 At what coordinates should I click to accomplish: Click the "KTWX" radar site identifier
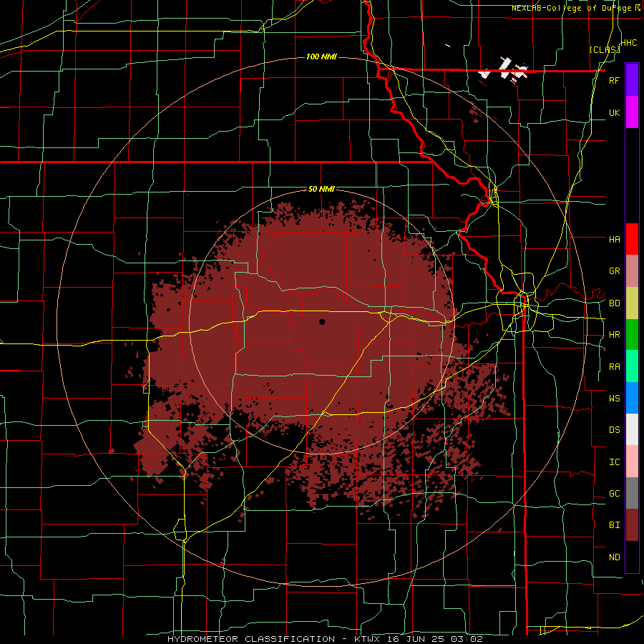(367, 639)
